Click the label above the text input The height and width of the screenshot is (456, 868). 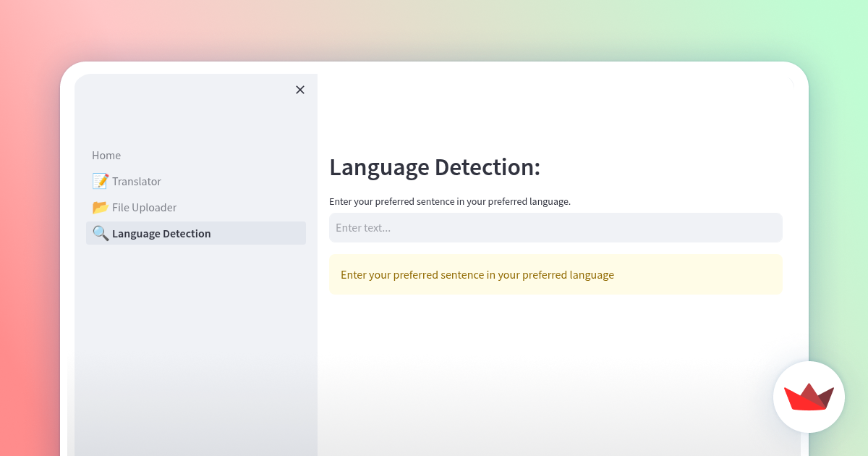pos(450,201)
